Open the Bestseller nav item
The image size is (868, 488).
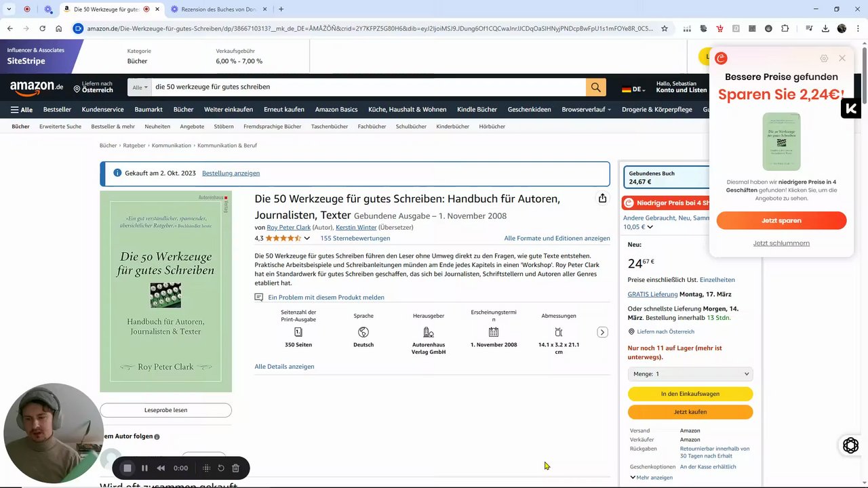57,110
